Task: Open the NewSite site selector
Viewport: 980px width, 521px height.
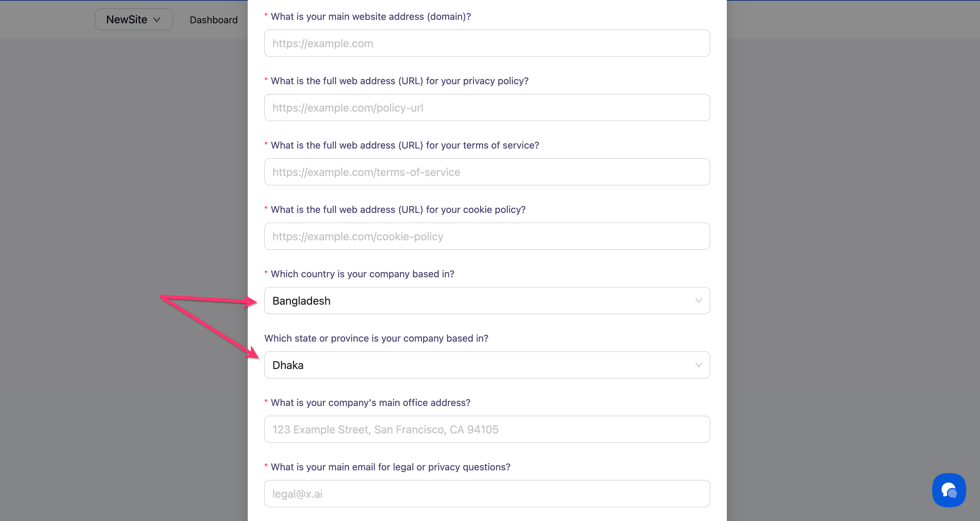Action: click(133, 20)
